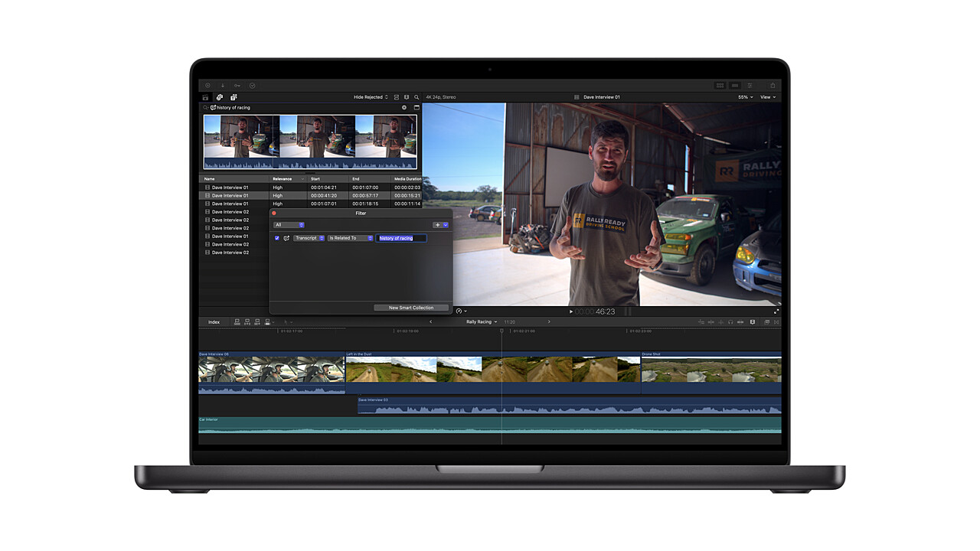The image size is (980, 551).
Task: Click the keyword editor key icon
Action: [x=237, y=86]
